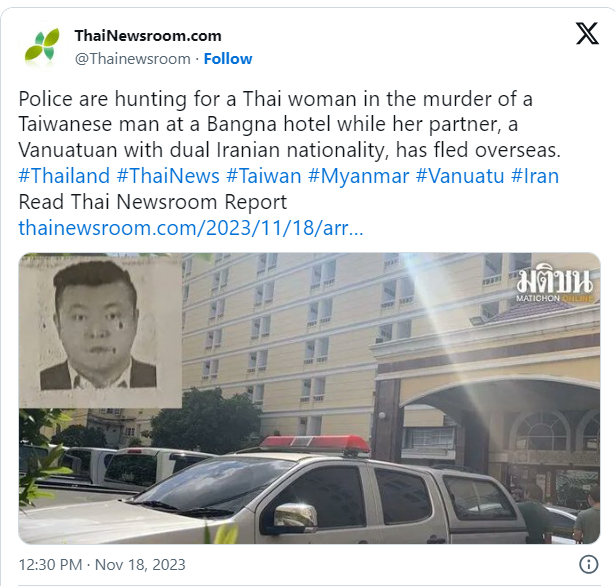Click the X logo icon

pos(587,33)
